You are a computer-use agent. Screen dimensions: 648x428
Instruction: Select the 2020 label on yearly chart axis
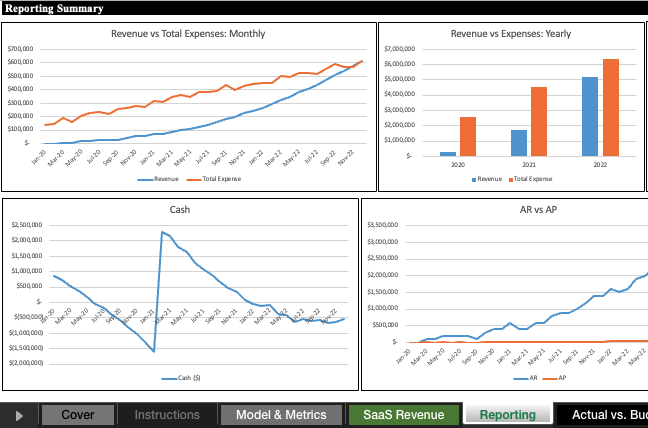[x=458, y=165]
